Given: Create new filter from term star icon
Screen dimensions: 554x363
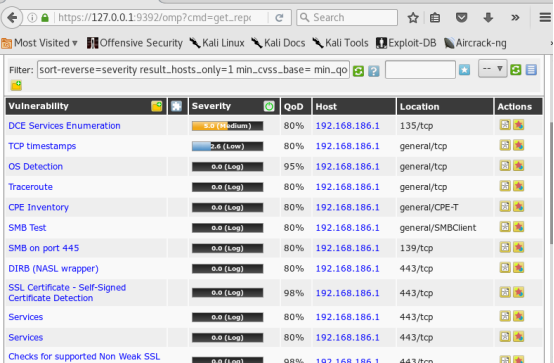Looking at the screenshot, I should [x=464, y=70].
